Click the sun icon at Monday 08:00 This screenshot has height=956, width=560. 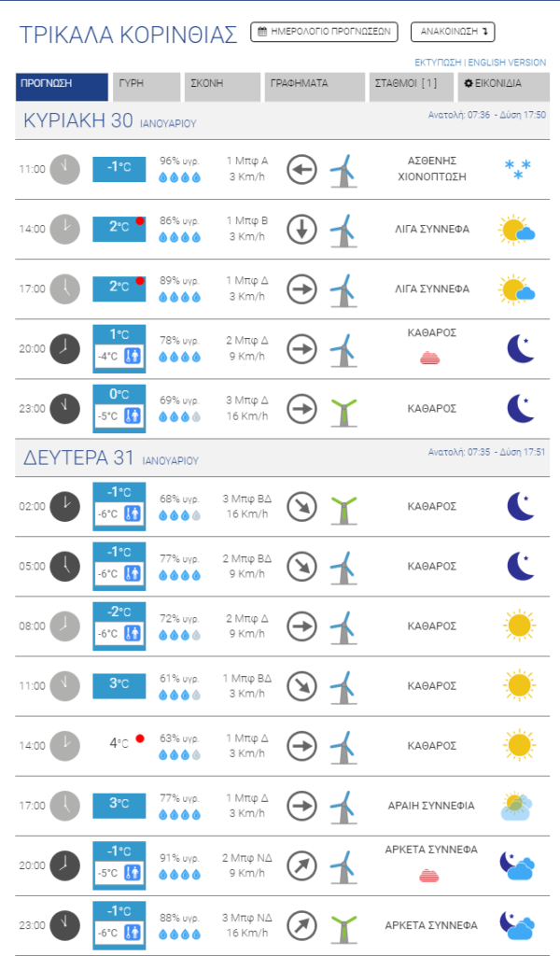coord(519,626)
